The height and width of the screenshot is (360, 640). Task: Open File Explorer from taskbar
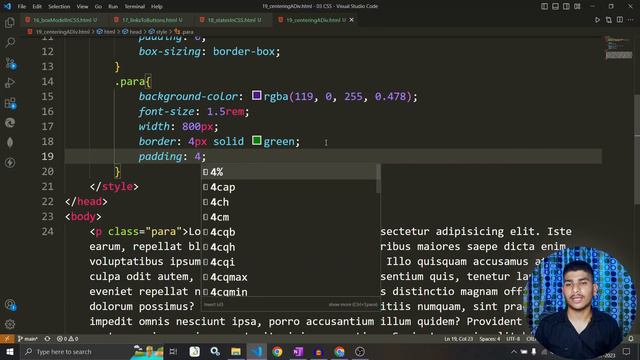coord(236,351)
